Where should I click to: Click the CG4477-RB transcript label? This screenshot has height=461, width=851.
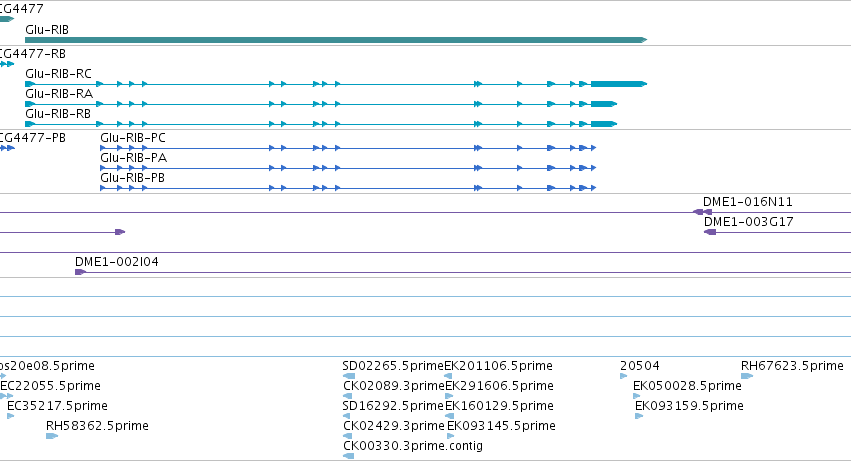[33, 54]
